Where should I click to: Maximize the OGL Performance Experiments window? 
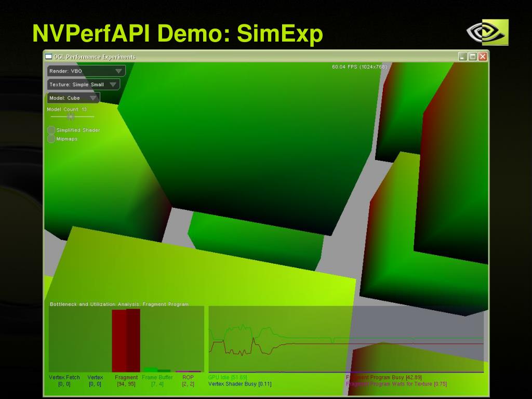tap(473, 57)
